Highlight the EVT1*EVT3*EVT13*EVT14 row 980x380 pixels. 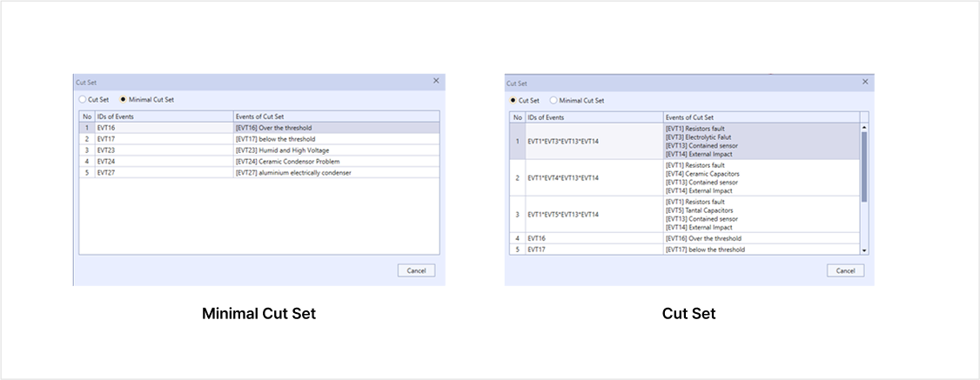tap(594, 141)
